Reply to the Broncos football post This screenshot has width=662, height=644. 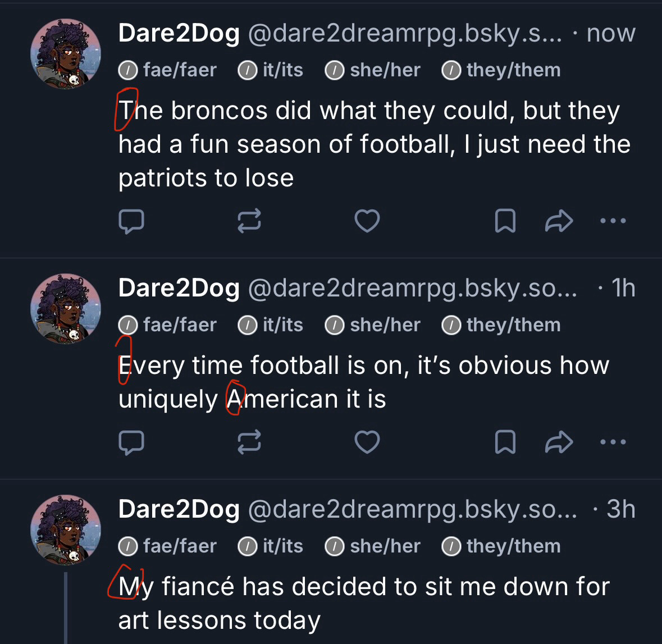pyautogui.click(x=131, y=221)
